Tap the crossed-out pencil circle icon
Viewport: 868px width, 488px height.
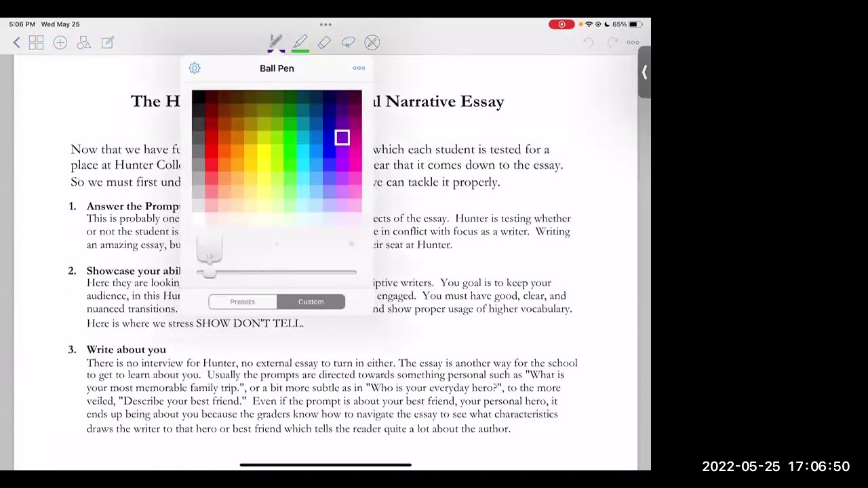pos(372,43)
